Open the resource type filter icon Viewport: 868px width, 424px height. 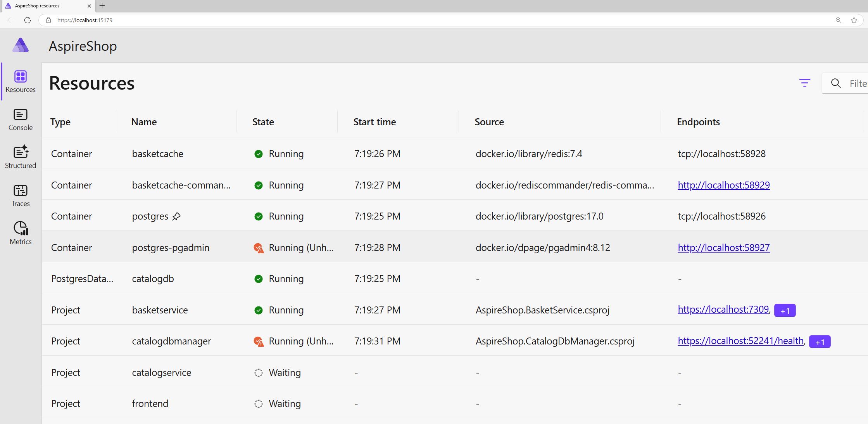[x=805, y=83]
